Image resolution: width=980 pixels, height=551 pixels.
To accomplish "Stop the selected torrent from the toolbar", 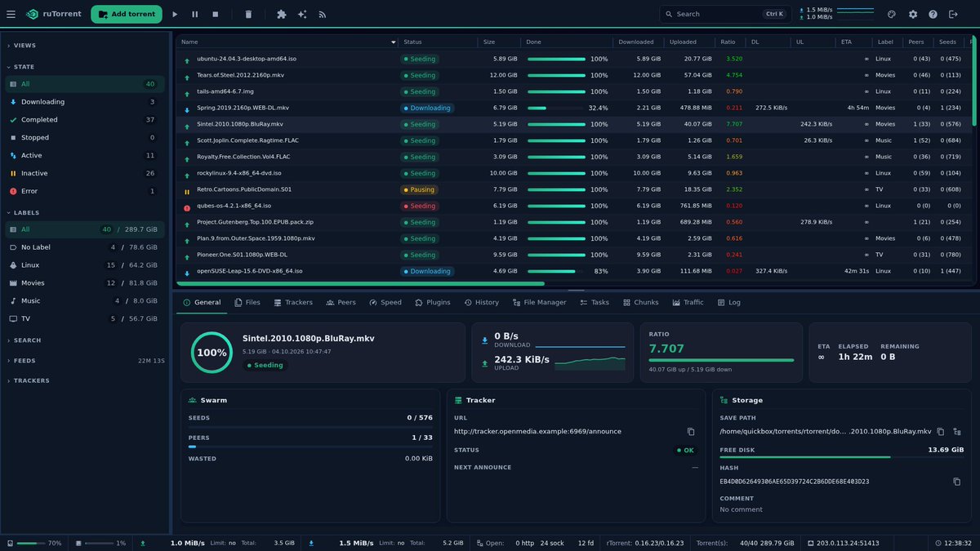I will (216, 14).
